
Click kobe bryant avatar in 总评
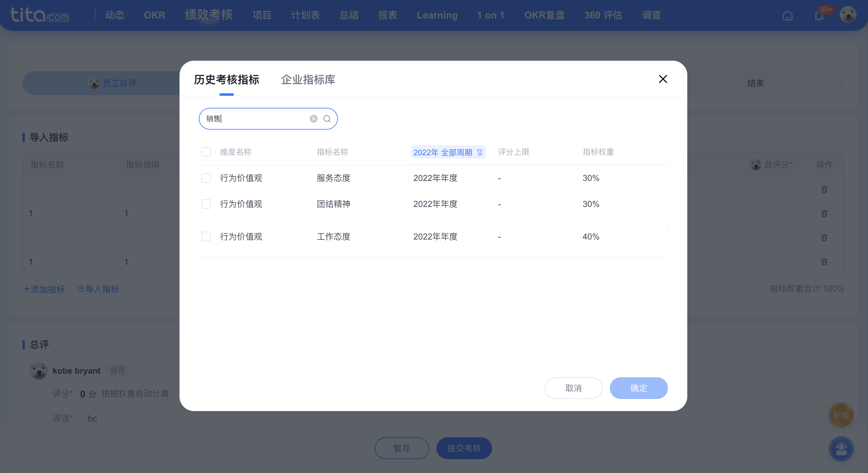coord(39,371)
